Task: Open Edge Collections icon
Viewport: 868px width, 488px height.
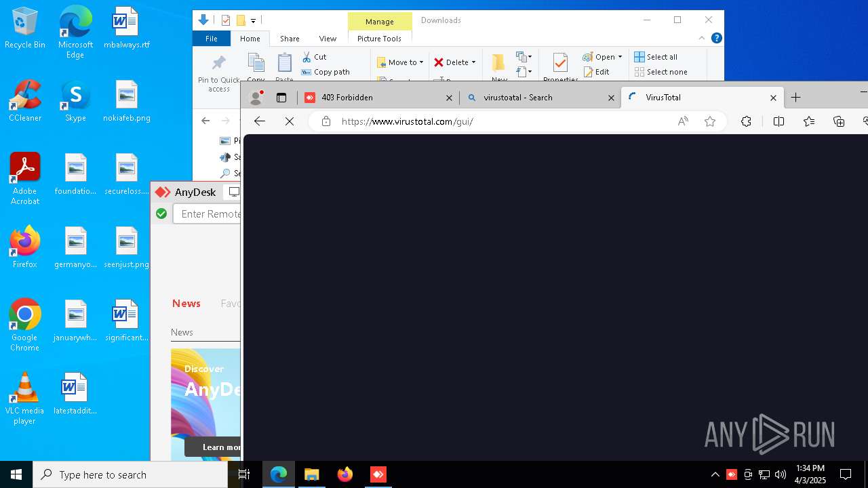Action: pyautogui.click(x=839, y=121)
